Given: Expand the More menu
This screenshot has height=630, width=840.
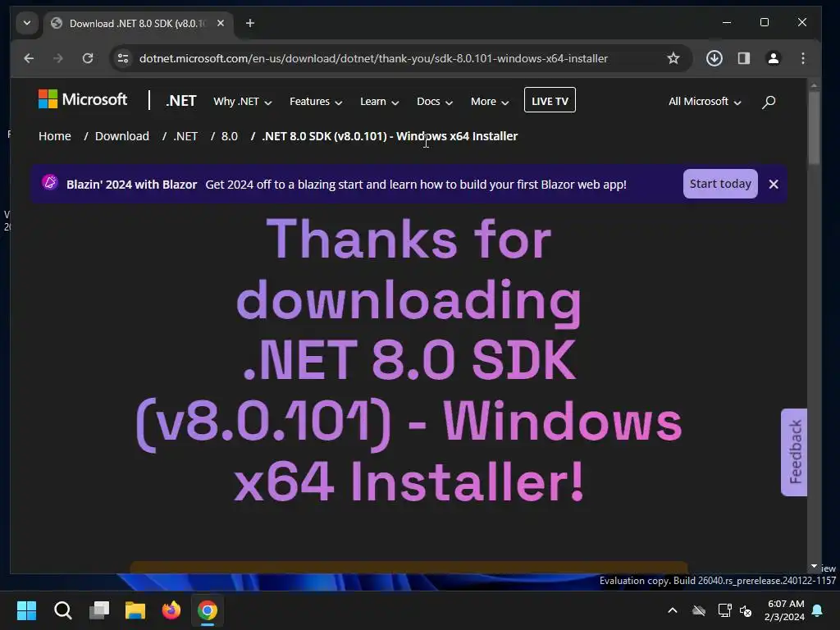Looking at the screenshot, I should [490, 101].
